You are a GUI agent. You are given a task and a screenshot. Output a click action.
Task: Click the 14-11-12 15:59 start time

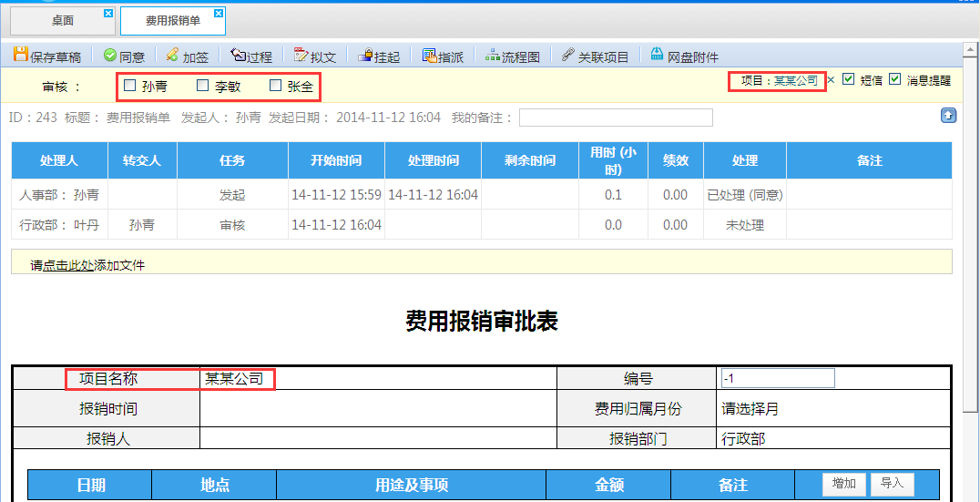(336, 195)
